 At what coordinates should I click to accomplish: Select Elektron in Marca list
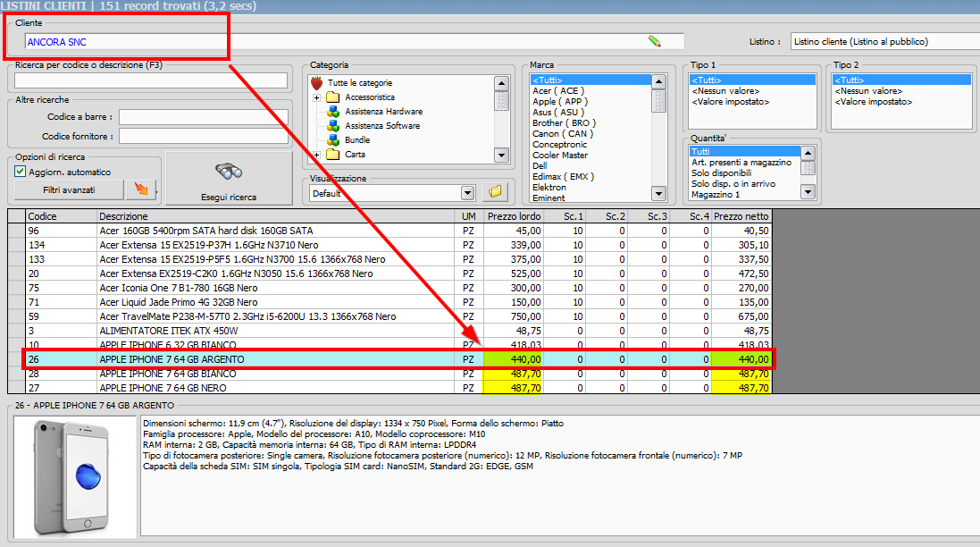(549, 187)
